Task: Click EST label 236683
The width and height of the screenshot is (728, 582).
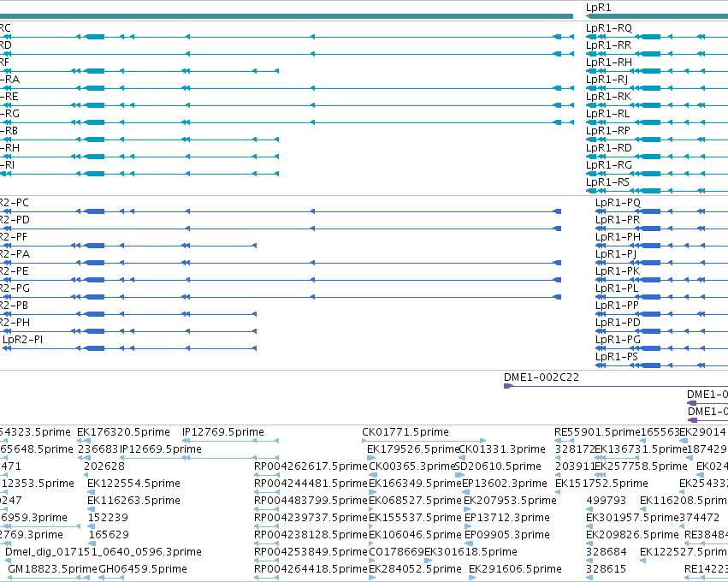Action: (x=98, y=449)
